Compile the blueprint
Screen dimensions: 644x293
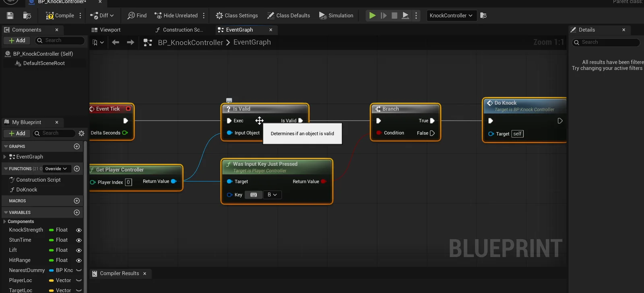point(60,16)
